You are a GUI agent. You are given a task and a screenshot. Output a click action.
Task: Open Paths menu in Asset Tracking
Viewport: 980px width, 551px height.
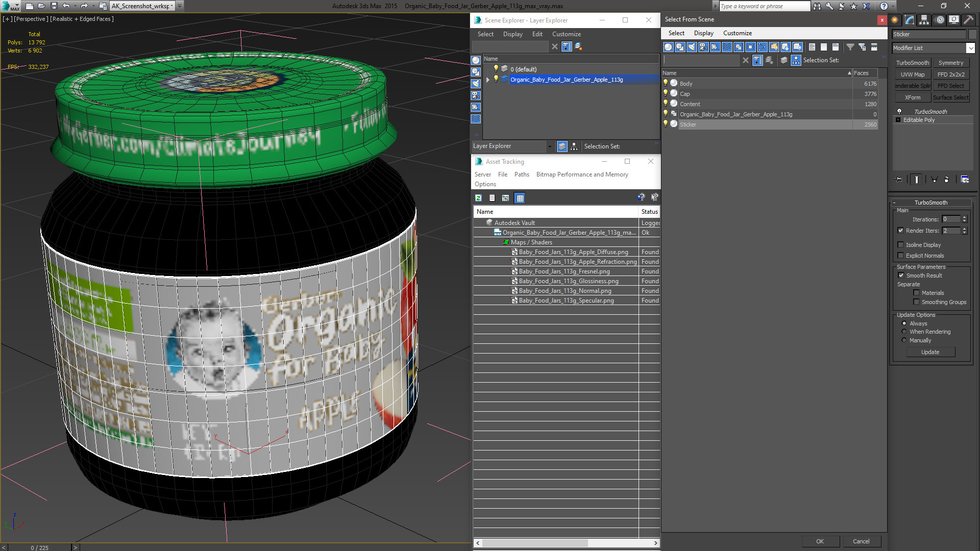click(x=522, y=174)
